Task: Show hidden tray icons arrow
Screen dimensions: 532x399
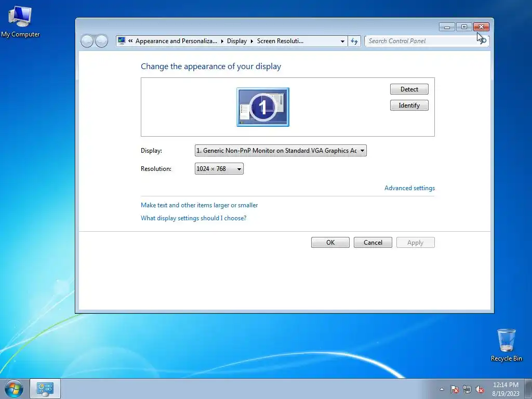Action: click(442, 389)
